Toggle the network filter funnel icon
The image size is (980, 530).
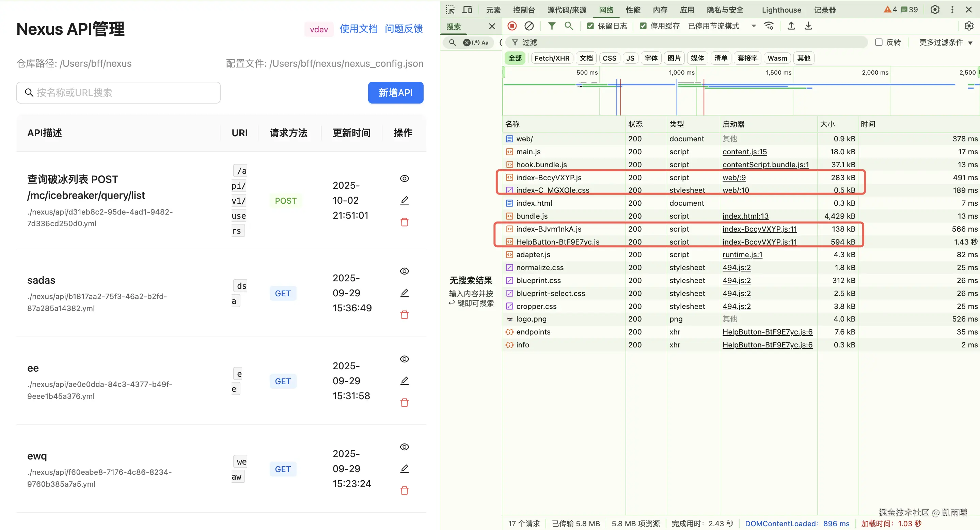point(552,26)
